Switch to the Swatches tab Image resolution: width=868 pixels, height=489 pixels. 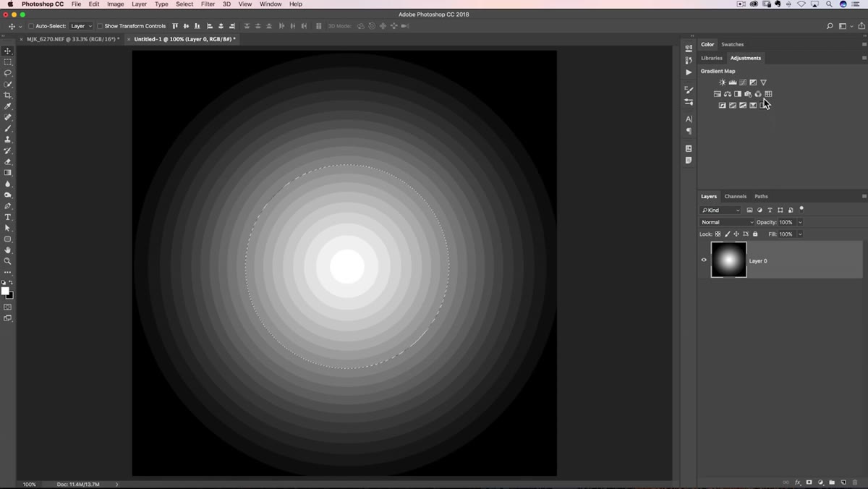point(733,44)
